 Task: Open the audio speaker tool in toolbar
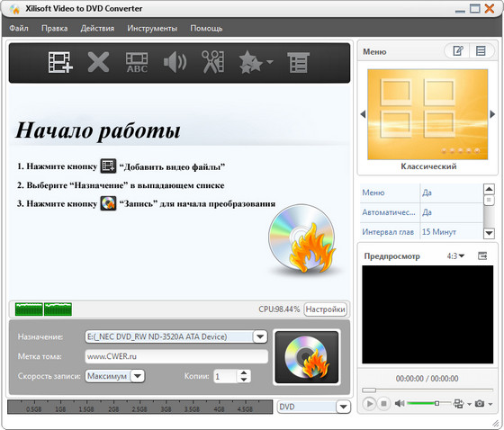pyautogui.click(x=175, y=62)
